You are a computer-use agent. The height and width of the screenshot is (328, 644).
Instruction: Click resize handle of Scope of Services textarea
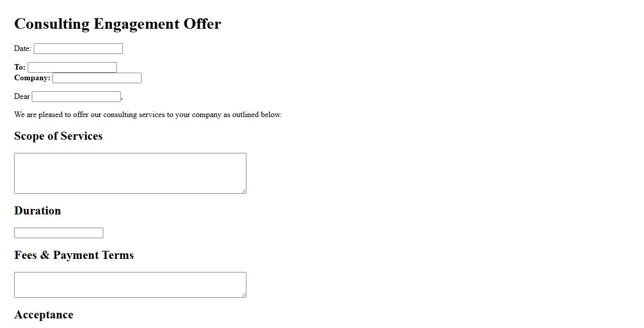[244, 191]
